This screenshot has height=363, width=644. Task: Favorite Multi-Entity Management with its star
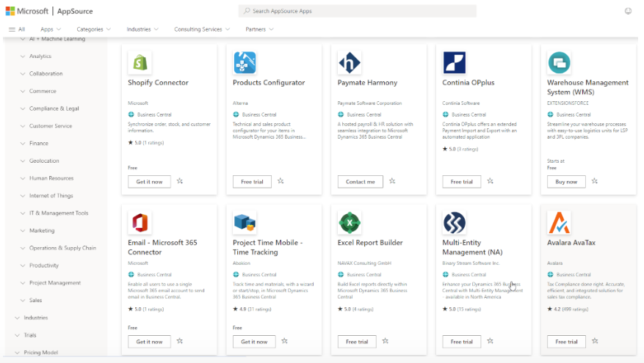[490, 341]
